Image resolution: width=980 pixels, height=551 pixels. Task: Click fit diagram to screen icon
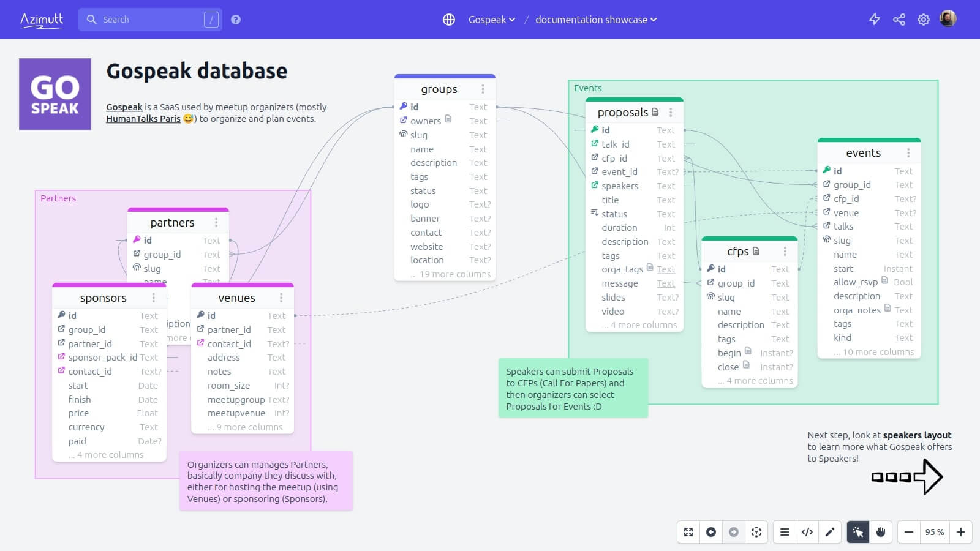coord(688,532)
